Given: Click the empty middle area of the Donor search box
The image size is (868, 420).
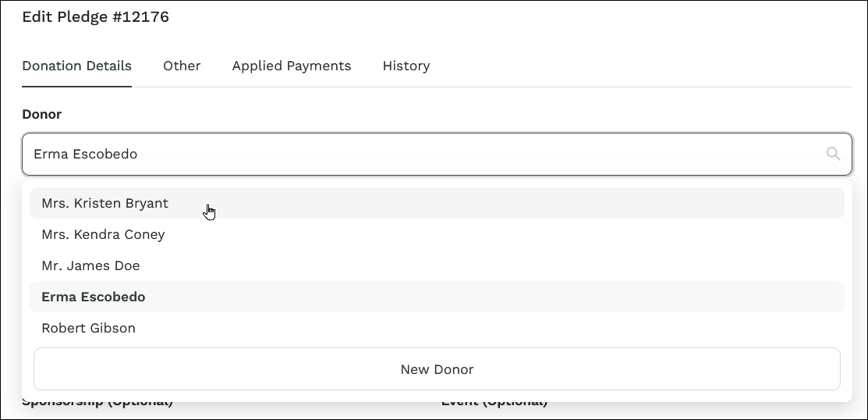Looking at the screenshot, I should pyautogui.click(x=468, y=154).
